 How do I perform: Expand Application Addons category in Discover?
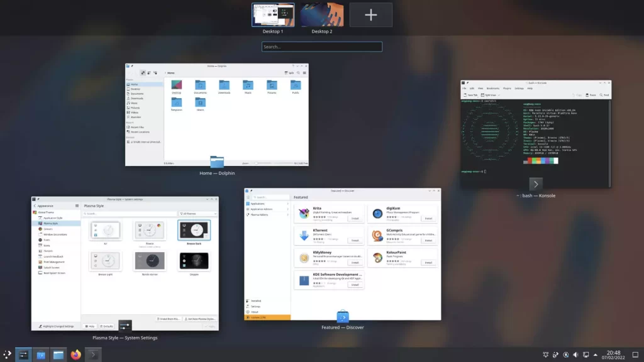[268, 209]
